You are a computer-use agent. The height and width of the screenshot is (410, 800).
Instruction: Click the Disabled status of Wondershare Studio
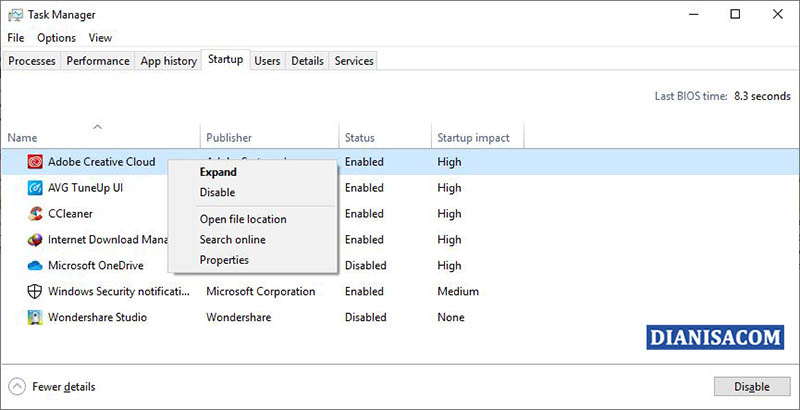(365, 318)
